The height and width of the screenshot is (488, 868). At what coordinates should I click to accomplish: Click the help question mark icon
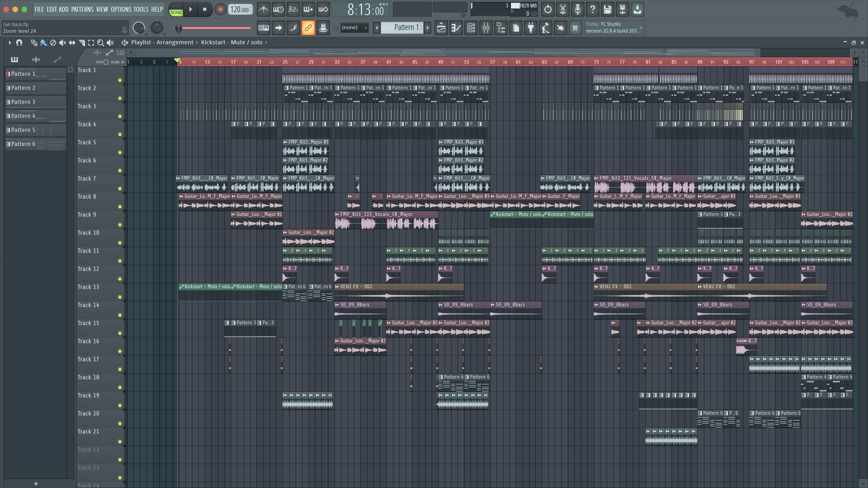(593, 9)
